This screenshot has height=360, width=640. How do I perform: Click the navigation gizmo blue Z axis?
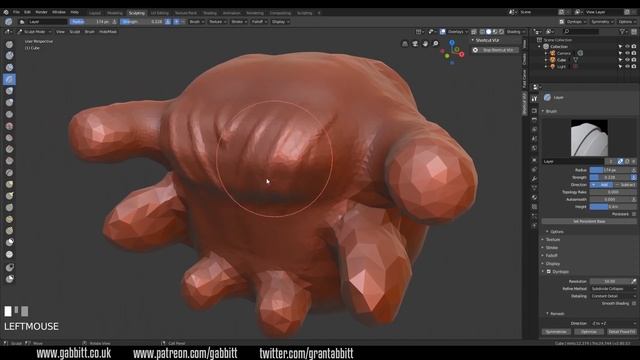tap(452, 42)
